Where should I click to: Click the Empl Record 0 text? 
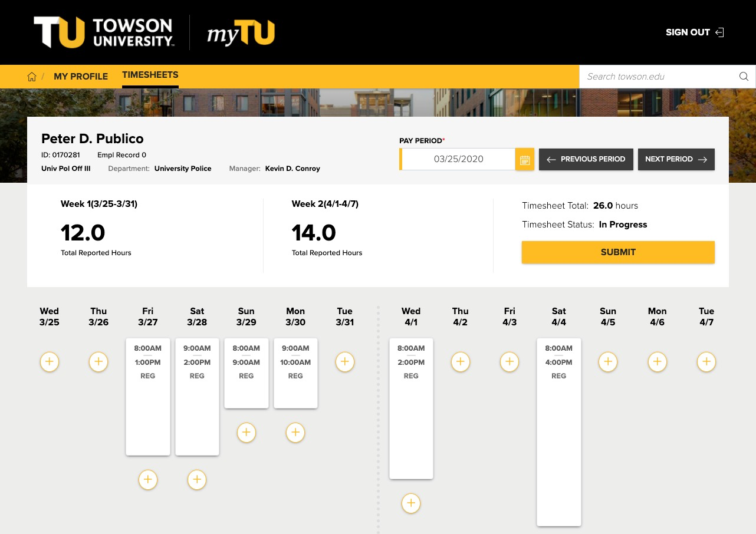122,155
